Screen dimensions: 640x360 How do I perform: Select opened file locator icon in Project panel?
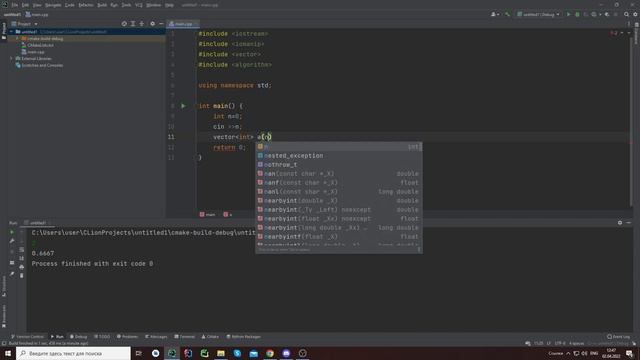click(124, 24)
